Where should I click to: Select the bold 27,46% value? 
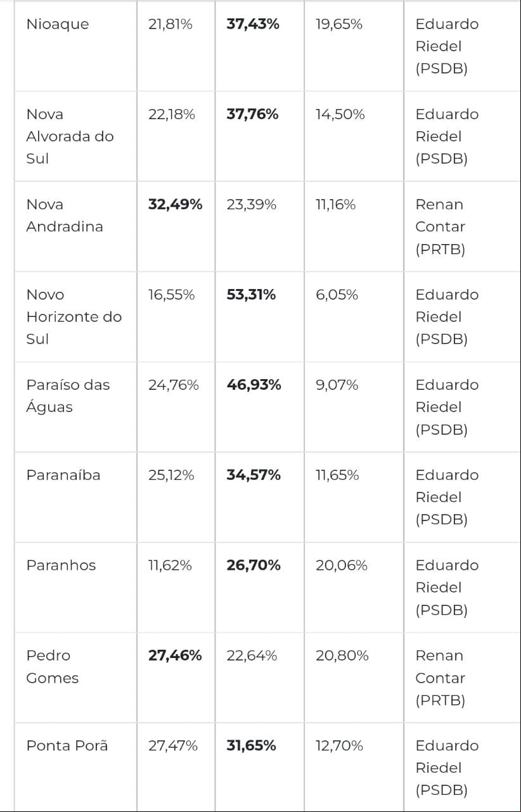tap(175, 655)
